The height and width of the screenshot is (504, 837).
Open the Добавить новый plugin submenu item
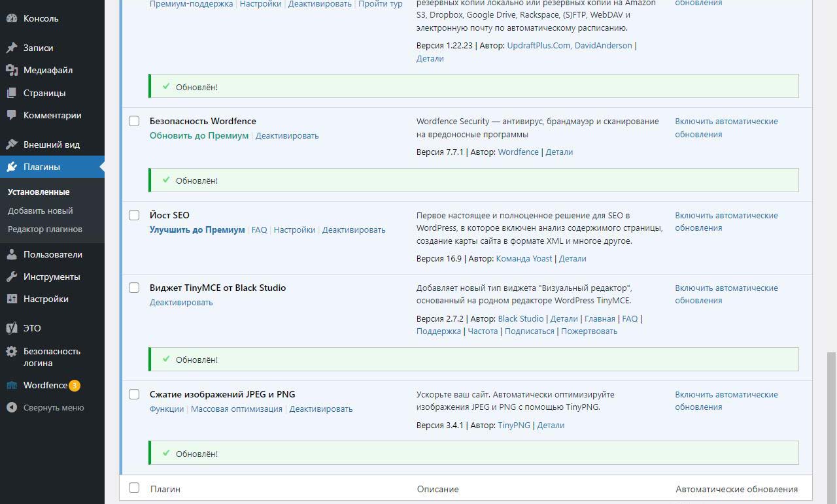41,210
